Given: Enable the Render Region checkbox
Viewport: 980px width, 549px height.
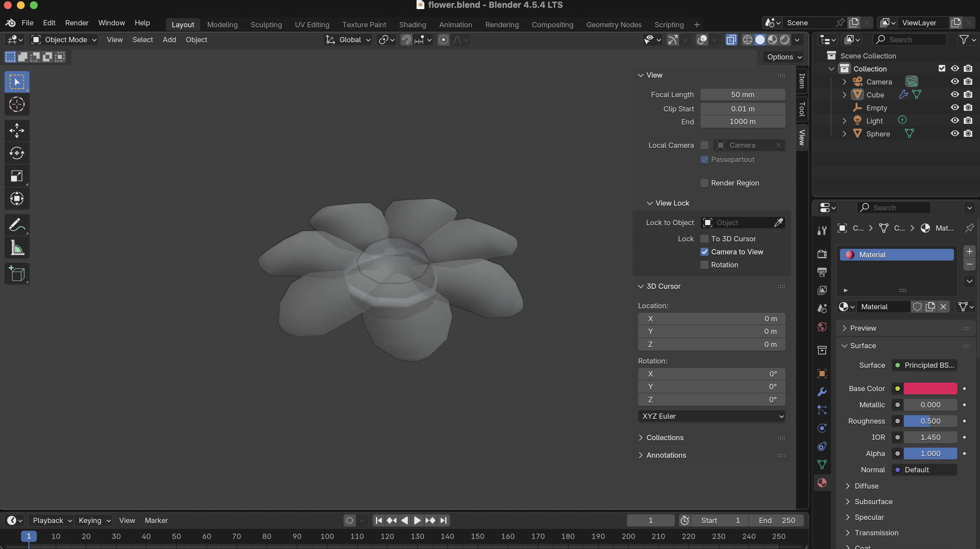Looking at the screenshot, I should coord(704,183).
